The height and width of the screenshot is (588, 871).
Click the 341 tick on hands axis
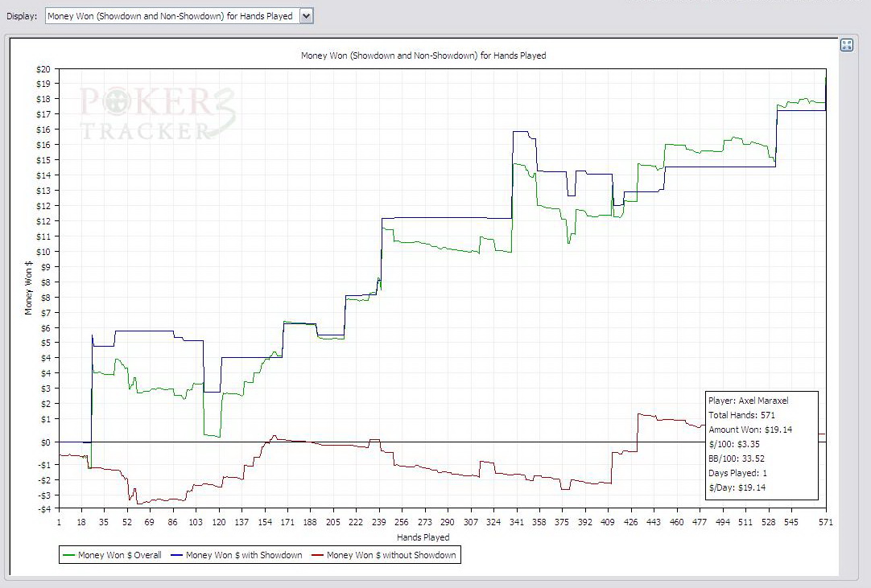click(x=515, y=522)
